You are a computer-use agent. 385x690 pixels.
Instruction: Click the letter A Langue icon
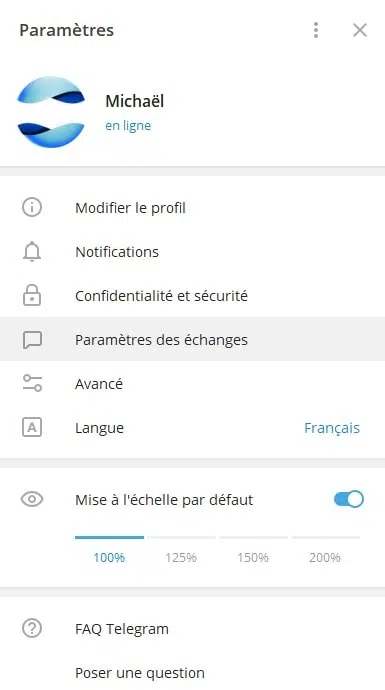tap(32, 427)
